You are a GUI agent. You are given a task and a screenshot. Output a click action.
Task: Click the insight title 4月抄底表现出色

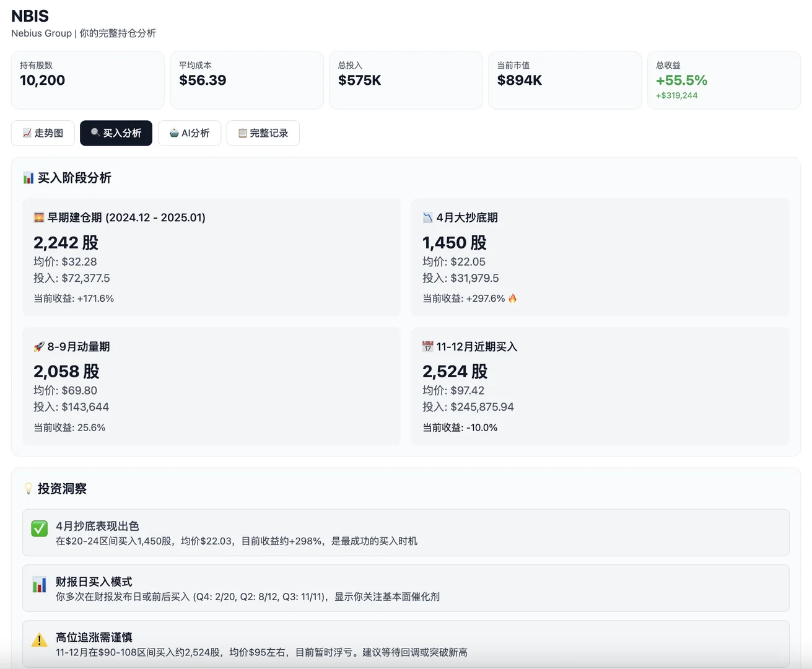coord(97,527)
